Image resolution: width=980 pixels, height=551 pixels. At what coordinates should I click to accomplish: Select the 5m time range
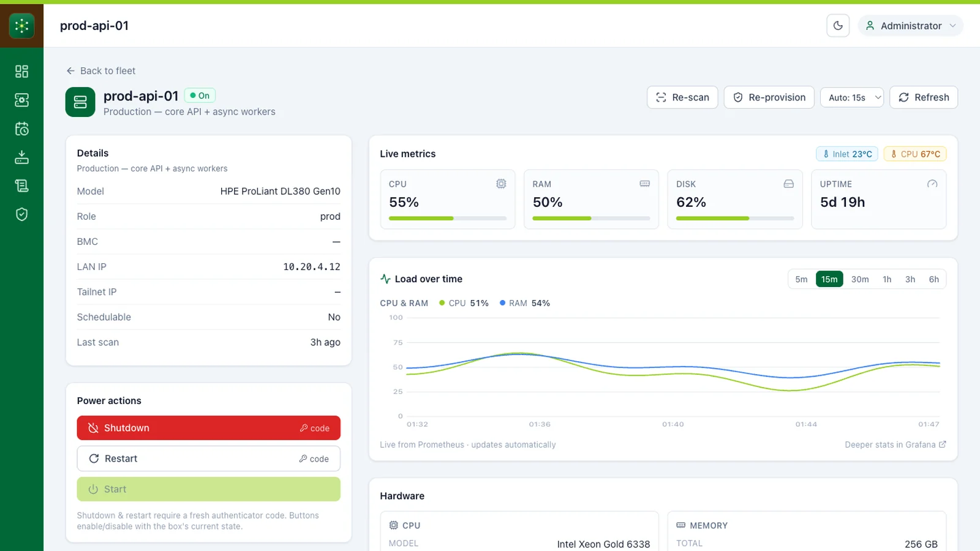801,279
